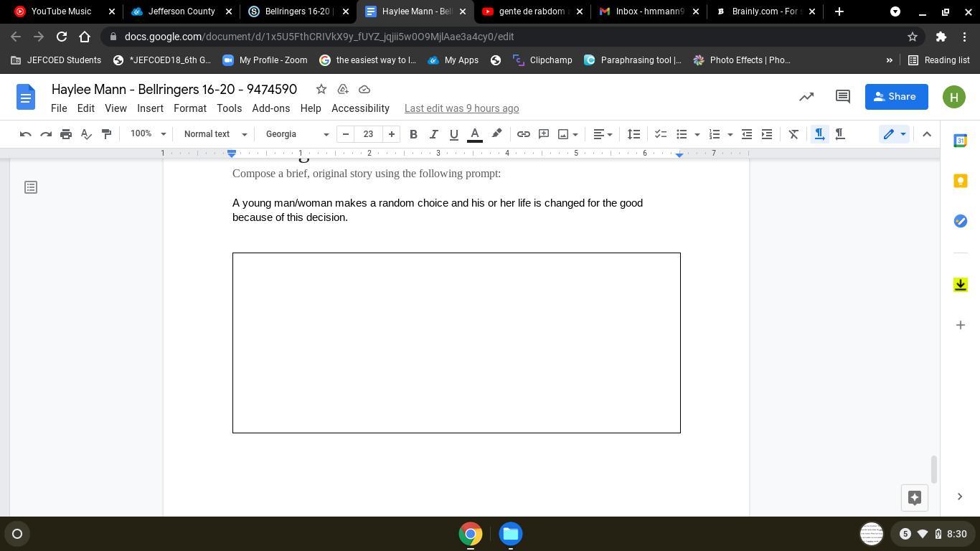This screenshot has width=980, height=551.
Task: Go to Docs home icon
Action: [26, 97]
